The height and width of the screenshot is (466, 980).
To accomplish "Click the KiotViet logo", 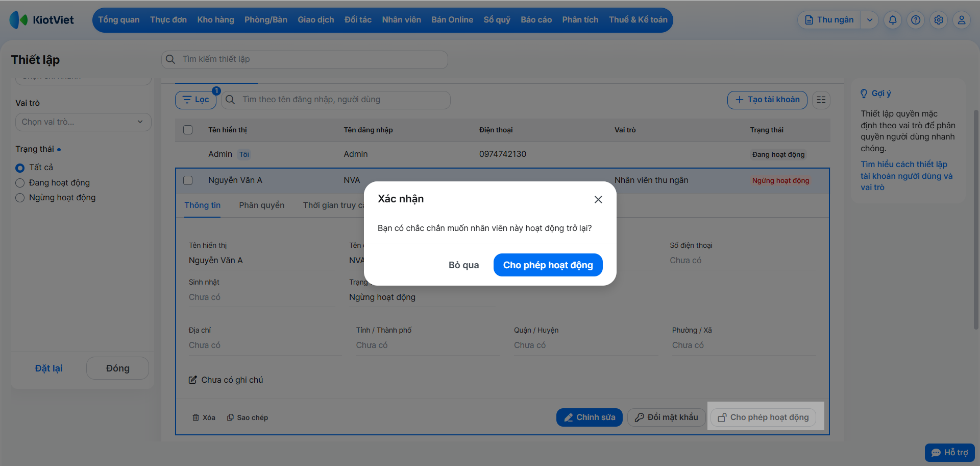I will point(41,20).
